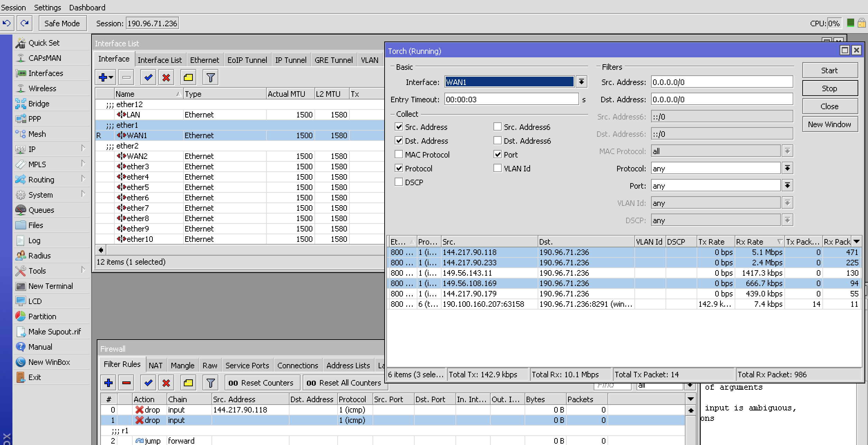Click the undo arrow icon in the top toolbar
868x445 pixels.
point(7,23)
